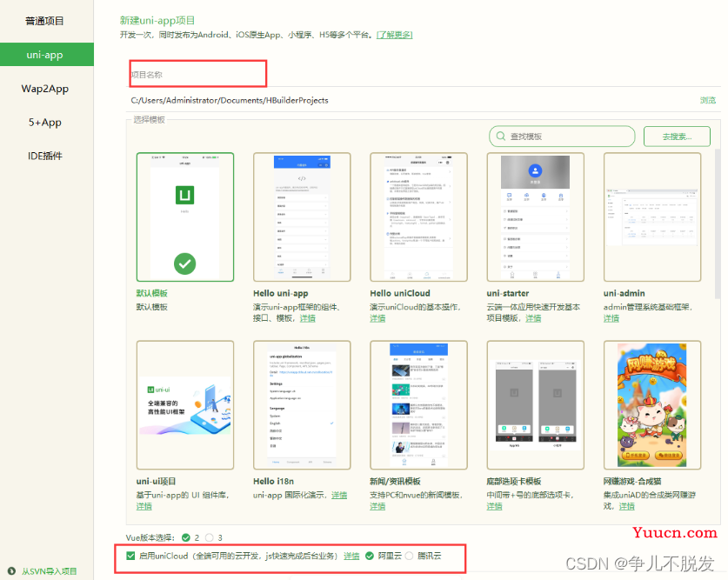Open 详情 link for 底部选项卡模板
The image size is (728, 580).
(494, 506)
